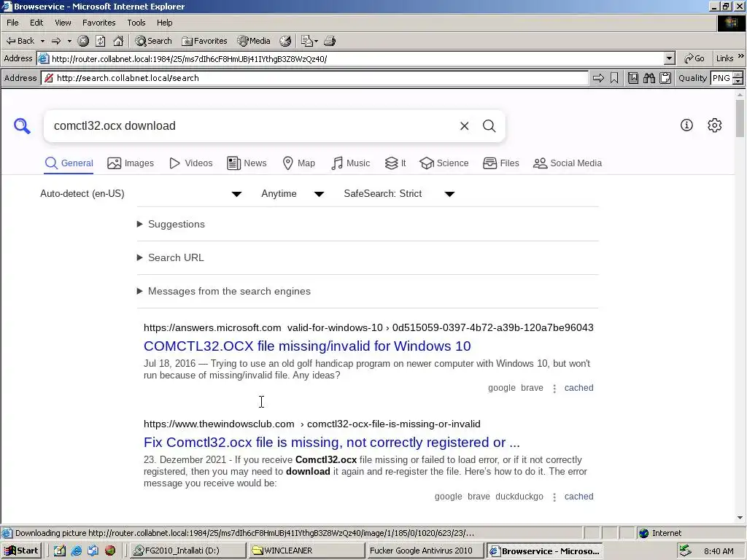Screen dimensions: 747x560
Task: Decrease Quality with stepper down arrow
Action: coord(738,82)
